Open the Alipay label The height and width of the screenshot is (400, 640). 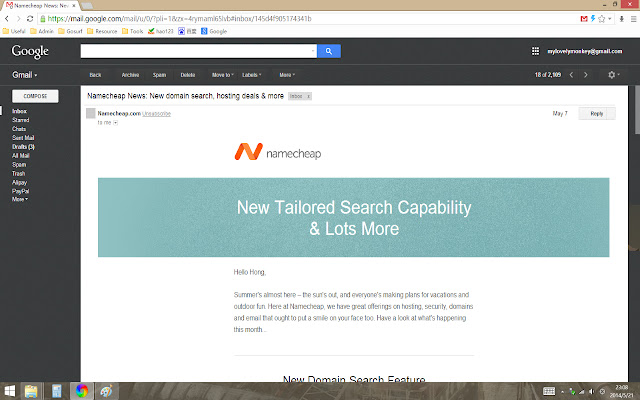pos(19,182)
